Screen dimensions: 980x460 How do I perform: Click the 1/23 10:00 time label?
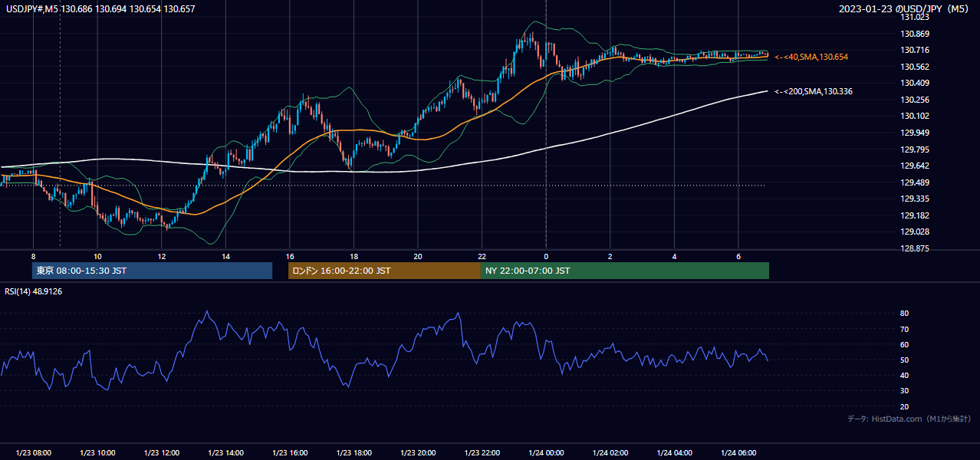(x=97, y=453)
